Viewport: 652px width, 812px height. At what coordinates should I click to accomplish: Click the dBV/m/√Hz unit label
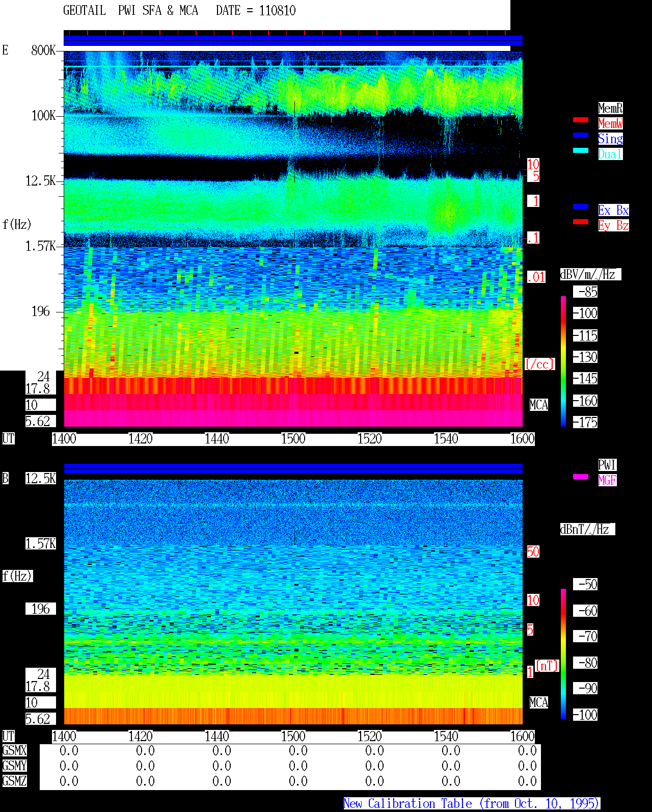tap(590, 274)
